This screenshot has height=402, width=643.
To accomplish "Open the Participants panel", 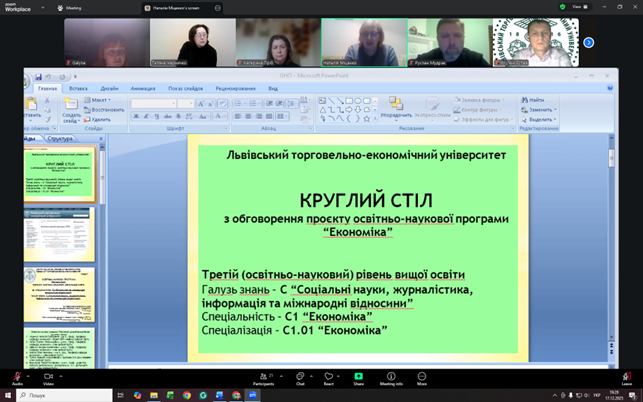I will point(263,376).
